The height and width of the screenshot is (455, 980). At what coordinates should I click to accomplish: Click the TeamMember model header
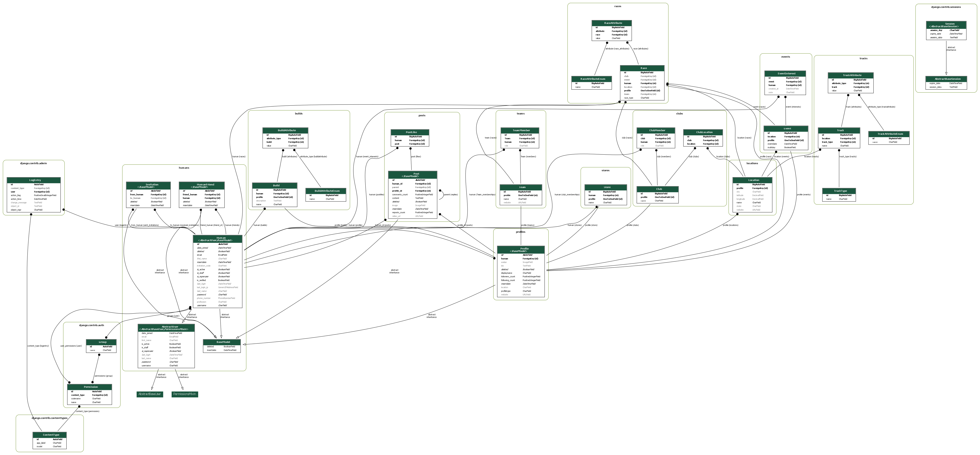tap(520, 130)
